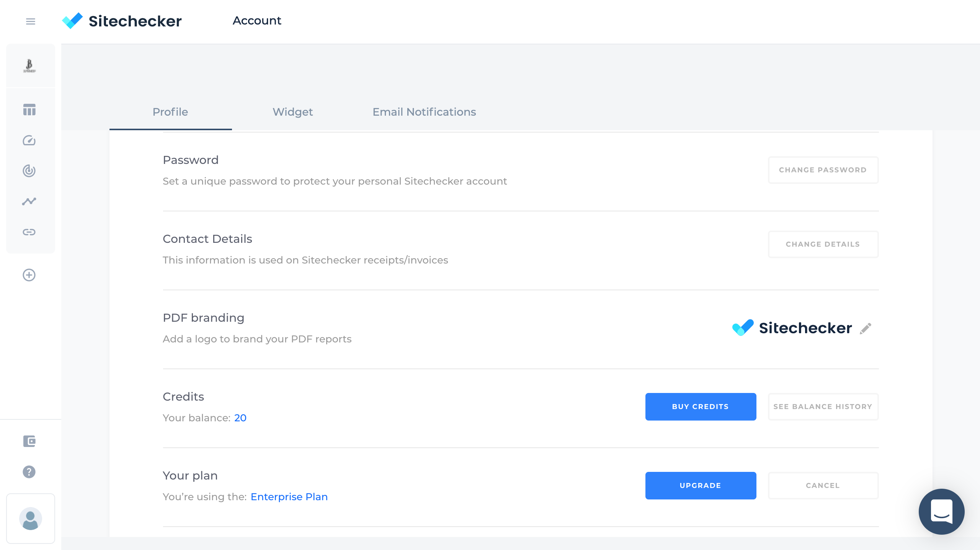980x550 pixels.
Task: Click CHANGE DETAILS button
Action: coord(823,244)
